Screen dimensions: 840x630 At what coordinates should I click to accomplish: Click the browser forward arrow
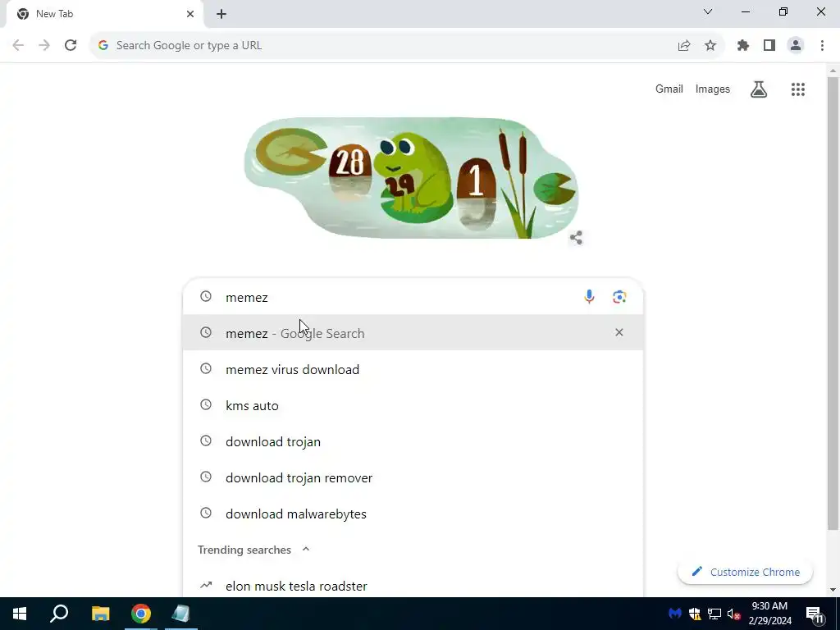pyautogui.click(x=44, y=46)
